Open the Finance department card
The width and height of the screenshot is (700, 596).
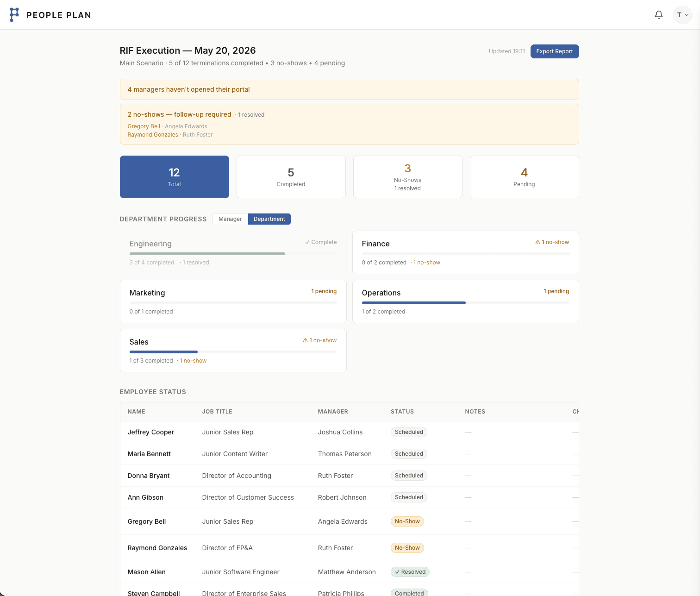pyautogui.click(x=466, y=252)
